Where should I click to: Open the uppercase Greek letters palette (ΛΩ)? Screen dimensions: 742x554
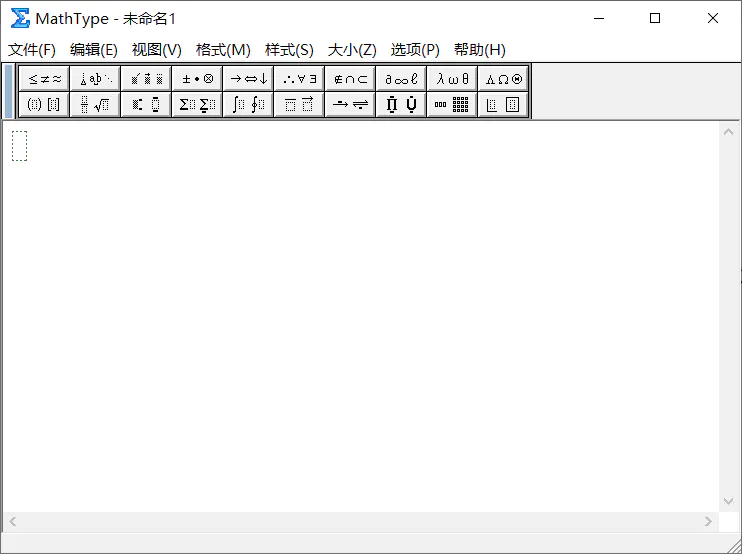504,79
